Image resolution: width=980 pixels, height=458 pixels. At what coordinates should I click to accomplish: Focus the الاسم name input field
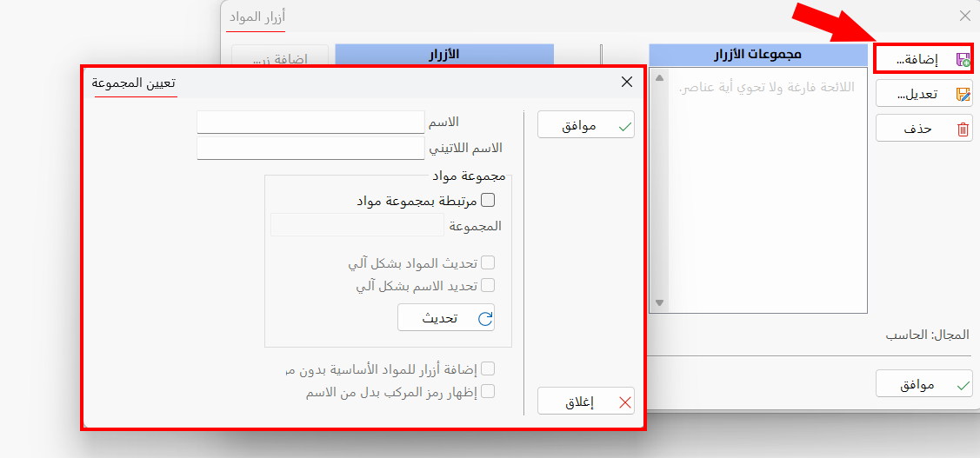310,122
